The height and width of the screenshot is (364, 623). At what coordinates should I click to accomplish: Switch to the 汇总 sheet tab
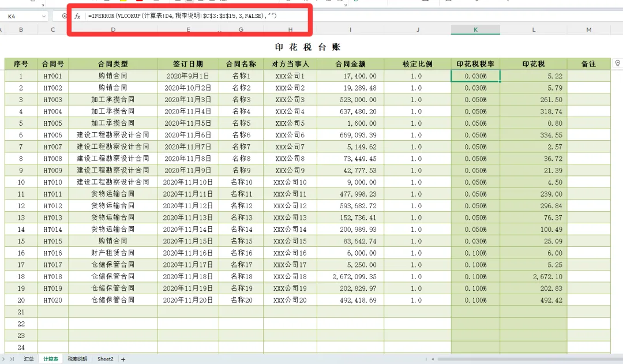tap(29, 359)
